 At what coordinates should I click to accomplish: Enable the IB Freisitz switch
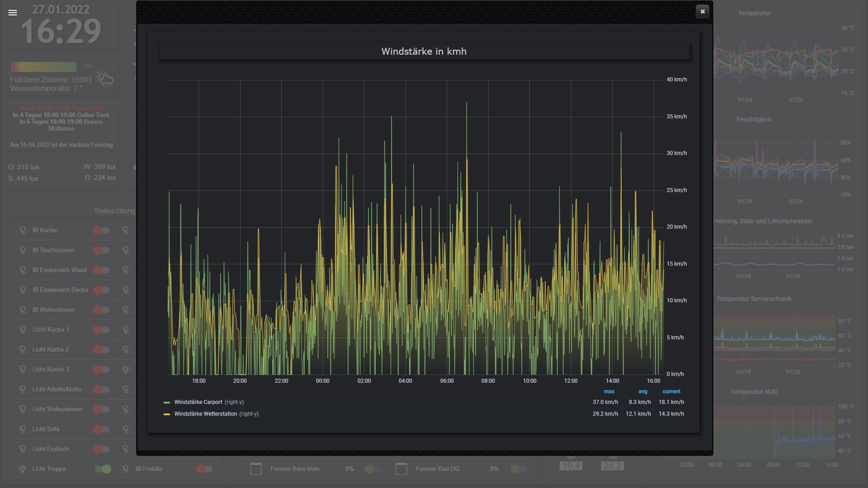pyautogui.click(x=204, y=469)
